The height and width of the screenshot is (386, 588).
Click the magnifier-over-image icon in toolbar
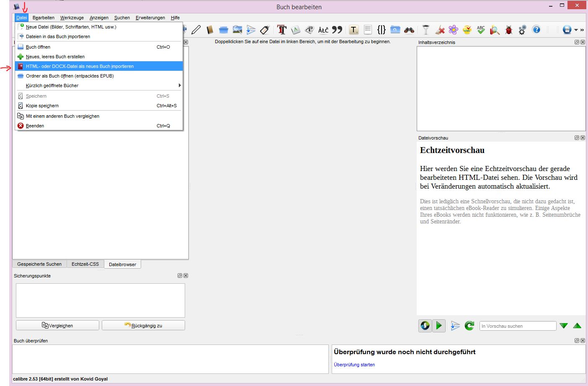click(237, 30)
